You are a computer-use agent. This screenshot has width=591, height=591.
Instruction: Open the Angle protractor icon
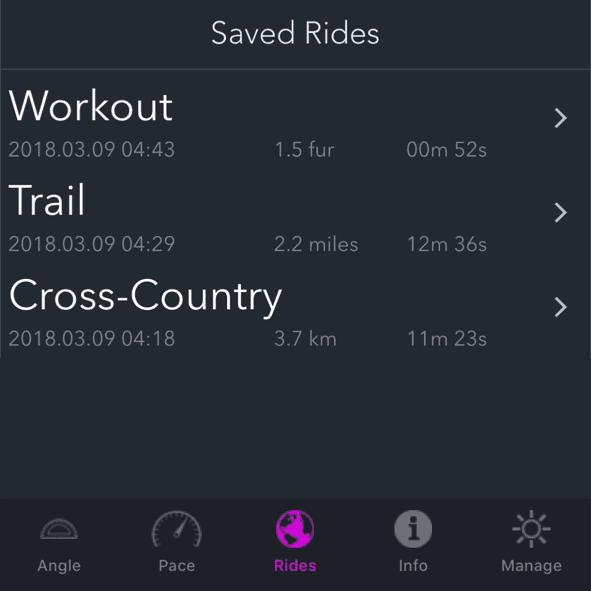click(x=59, y=529)
